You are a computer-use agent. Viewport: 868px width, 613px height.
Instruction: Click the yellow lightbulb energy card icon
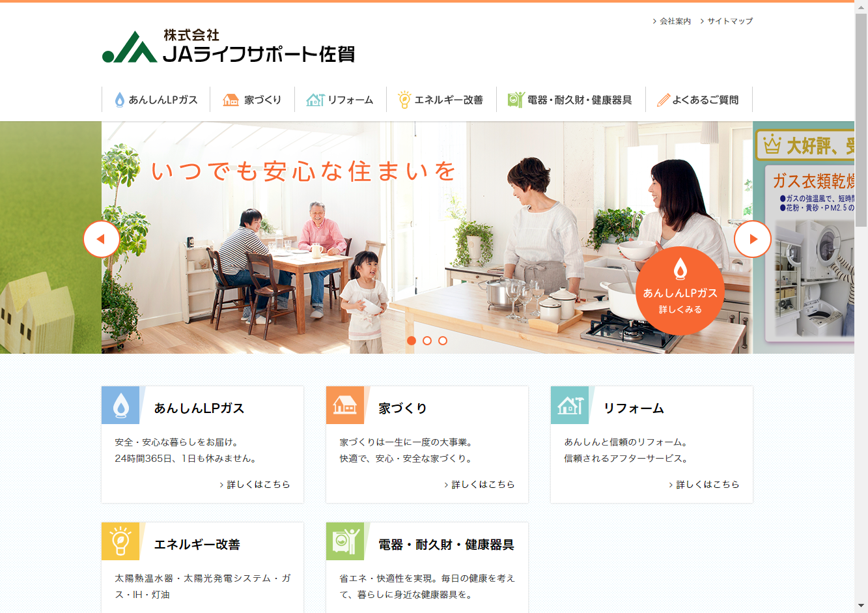pyautogui.click(x=120, y=541)
